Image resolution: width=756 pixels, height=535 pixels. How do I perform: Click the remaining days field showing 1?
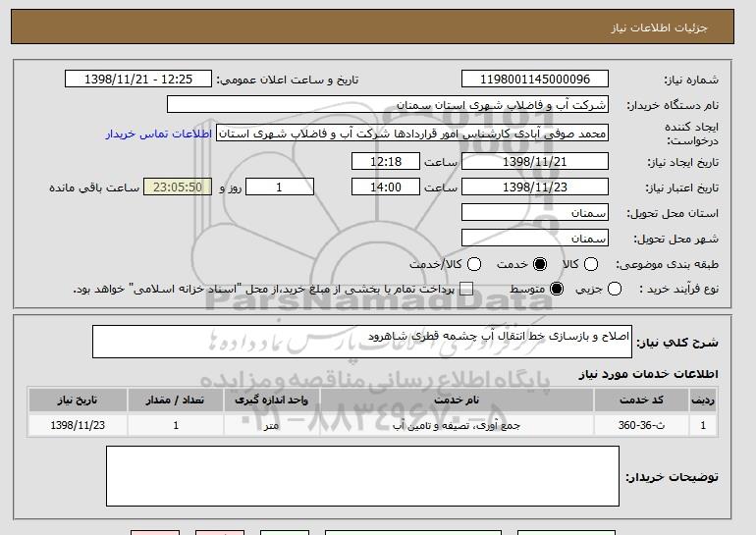(280, 187)
